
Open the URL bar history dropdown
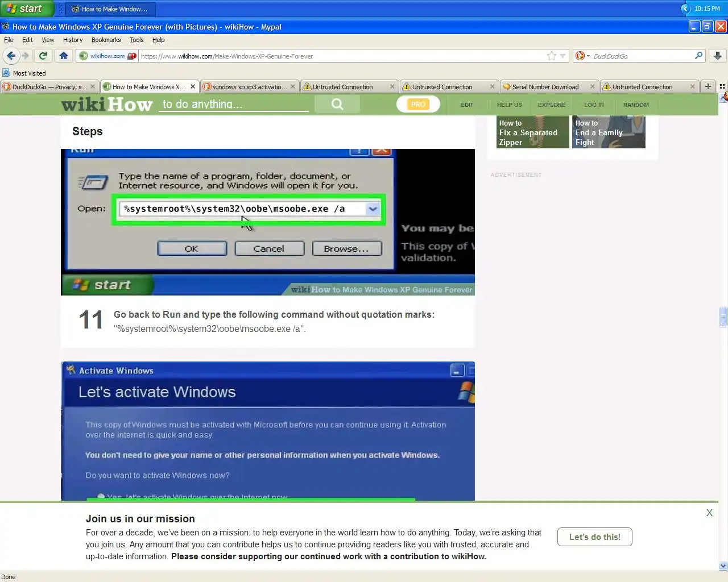point(562,56)
